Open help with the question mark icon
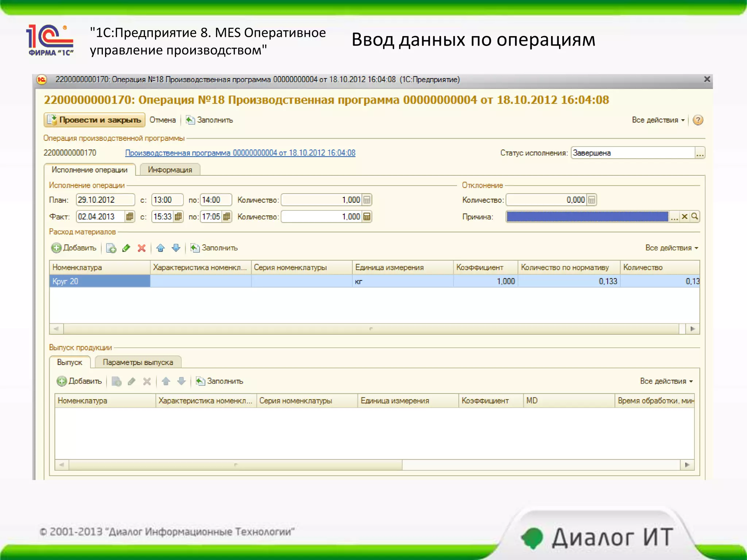747x560 pixels. point(698,120)
